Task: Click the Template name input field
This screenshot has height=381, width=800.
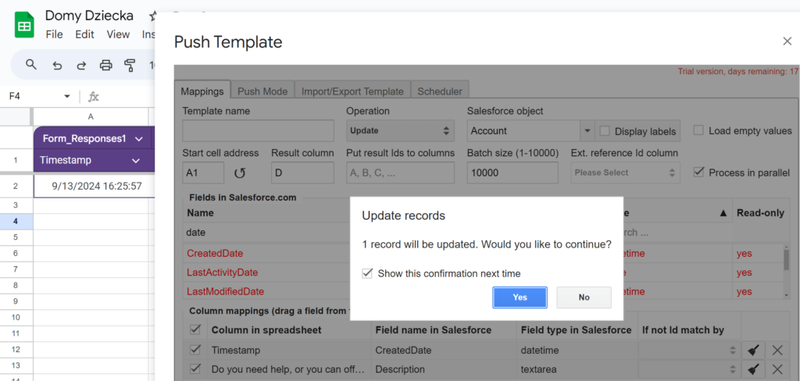Action: pyautogui.click(x=258, y=131)
